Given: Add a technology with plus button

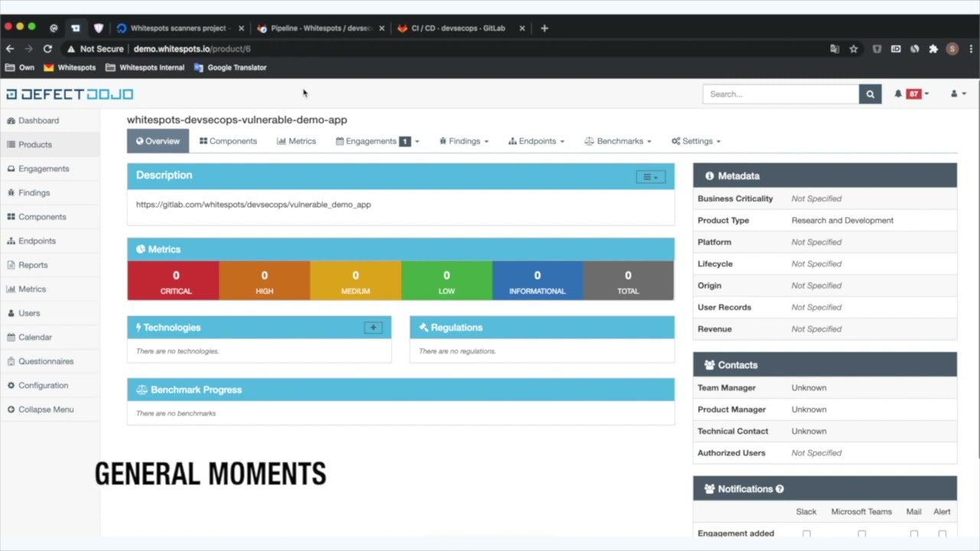Looking at the screenshot, I should tap(373, 328).
